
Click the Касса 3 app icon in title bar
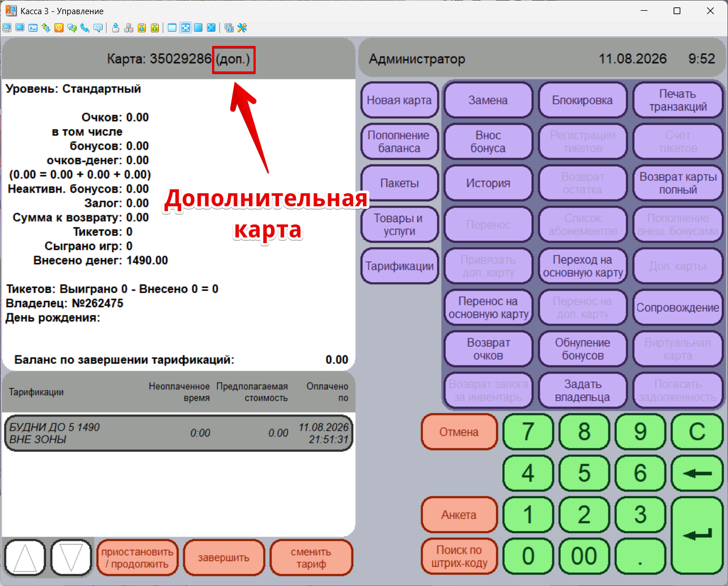point(11,11)
